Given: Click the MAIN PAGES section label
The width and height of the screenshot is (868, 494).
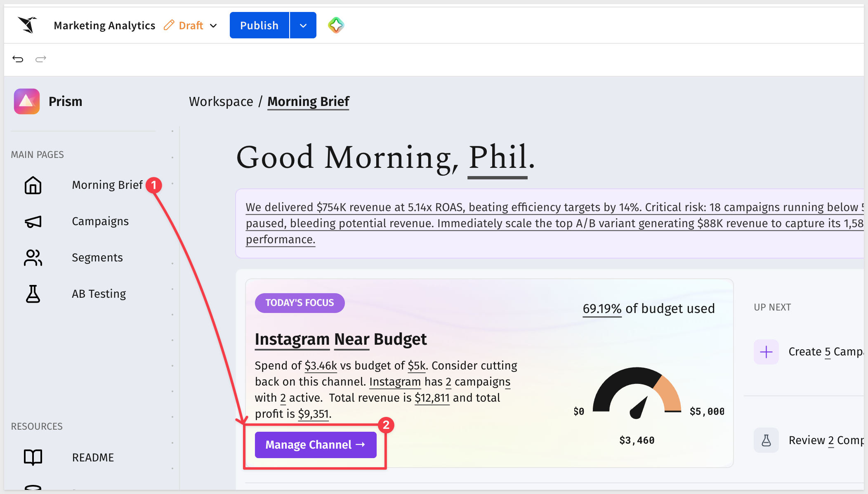Looking at the screenshot, I should 38,155.
